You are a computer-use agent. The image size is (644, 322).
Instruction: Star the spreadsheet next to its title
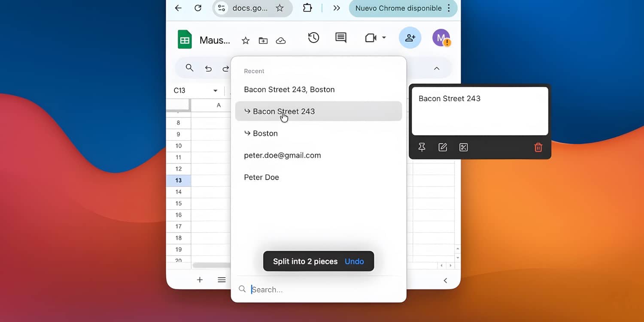[x=246, y=41]
